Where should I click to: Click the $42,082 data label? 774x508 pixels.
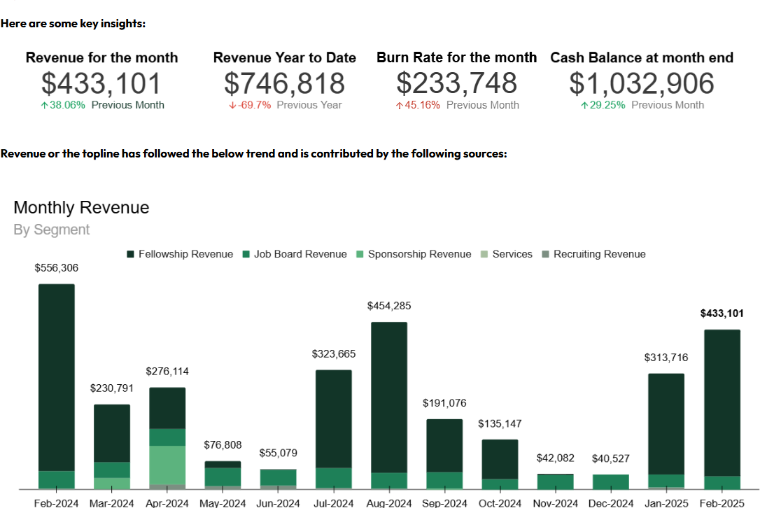555,458
